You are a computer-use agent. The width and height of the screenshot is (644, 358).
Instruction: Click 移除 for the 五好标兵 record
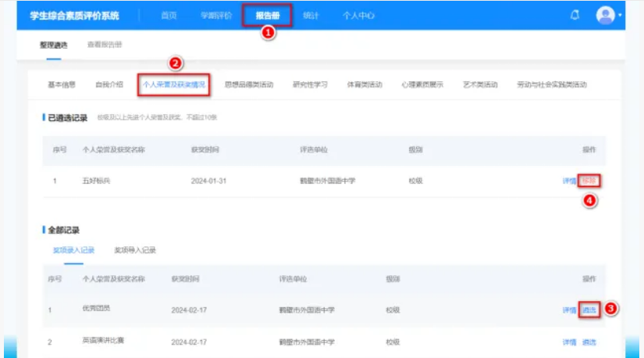[x=589, y=181]
